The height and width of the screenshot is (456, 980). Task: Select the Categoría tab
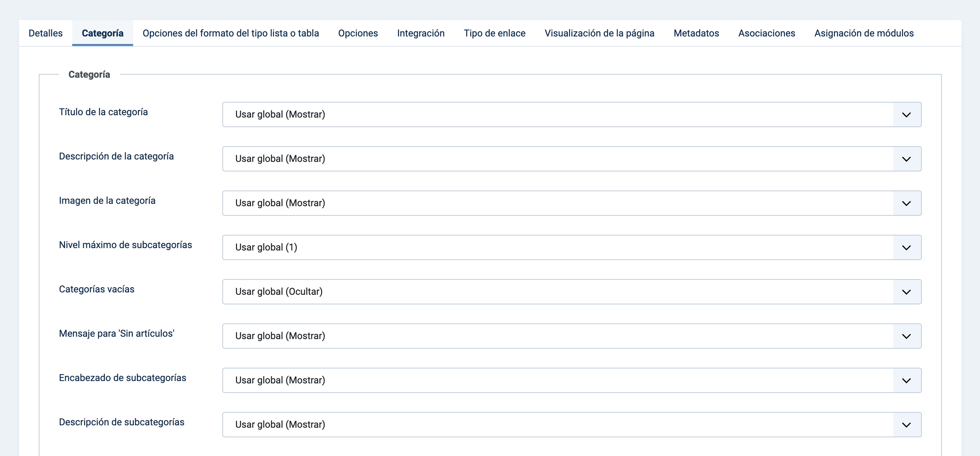point(103,33)
